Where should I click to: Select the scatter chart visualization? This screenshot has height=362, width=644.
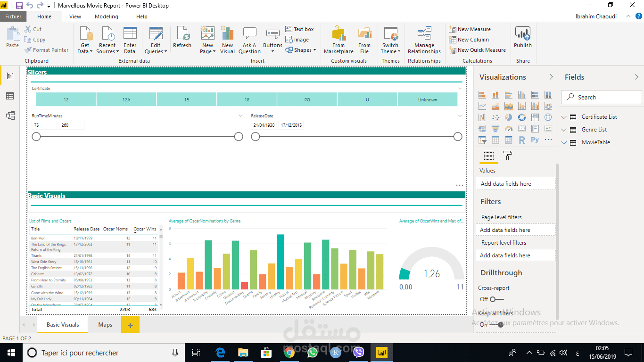495,117
